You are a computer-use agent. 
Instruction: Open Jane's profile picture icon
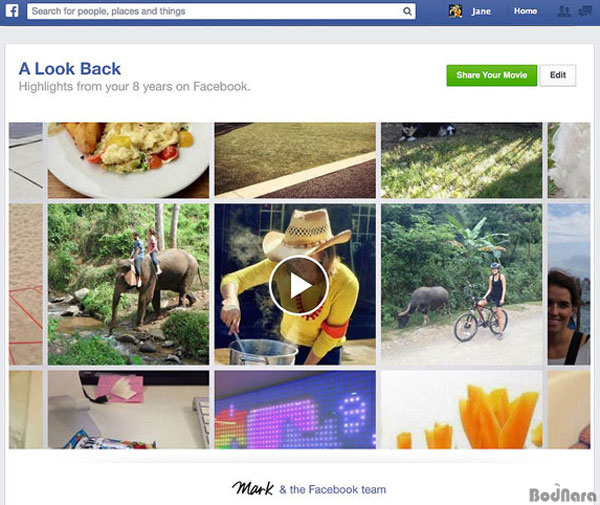(x=455, y=11)
